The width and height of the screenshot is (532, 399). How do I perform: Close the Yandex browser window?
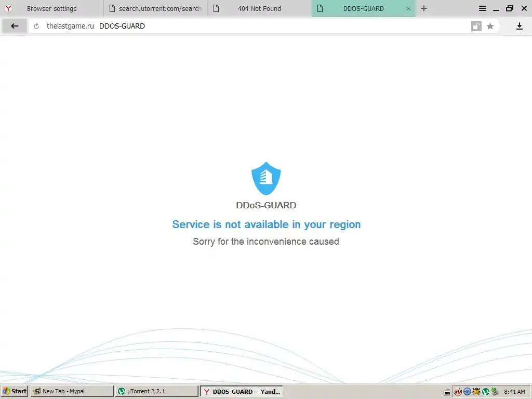tap(524, 8)
